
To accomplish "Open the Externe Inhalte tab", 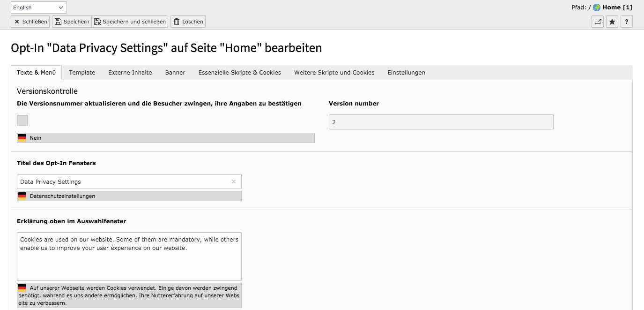I will (130, 73).
